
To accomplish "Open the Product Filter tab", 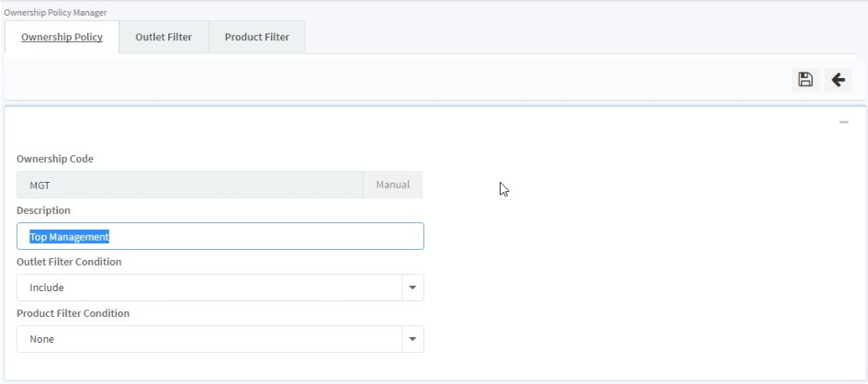I will 257,38.
